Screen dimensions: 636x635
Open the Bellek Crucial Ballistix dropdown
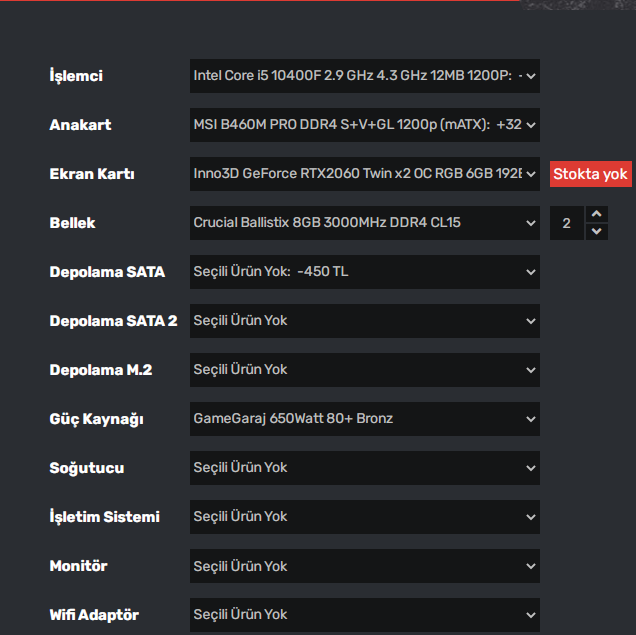click(x=364, y=223)
